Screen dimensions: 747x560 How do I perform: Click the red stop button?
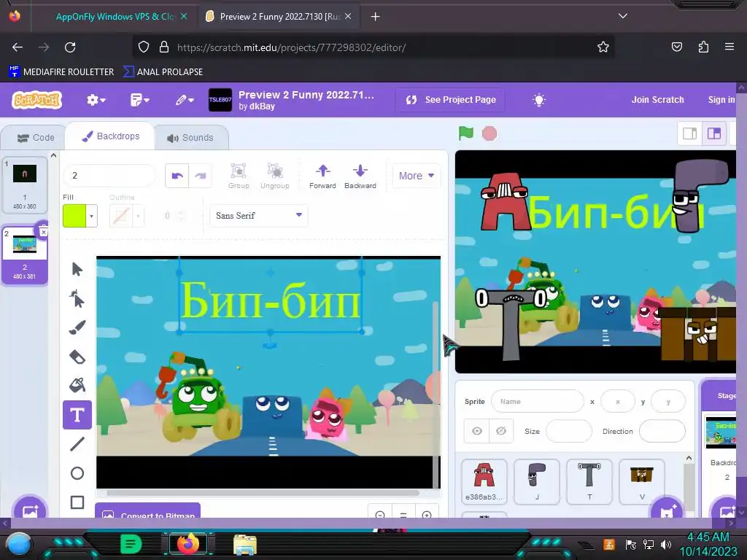click(489, 133)
